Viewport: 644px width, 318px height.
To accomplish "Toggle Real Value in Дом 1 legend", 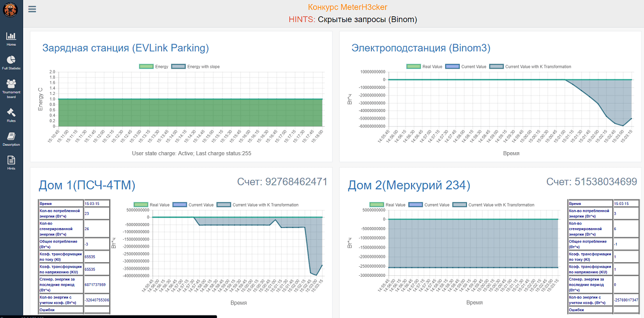I will click(151, 204).
